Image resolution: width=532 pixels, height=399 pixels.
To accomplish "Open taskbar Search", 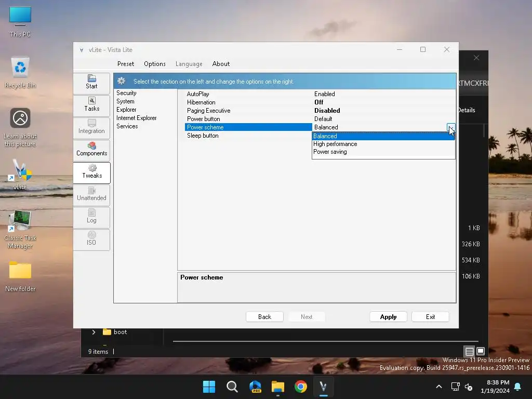I will [x=232, y=387].
